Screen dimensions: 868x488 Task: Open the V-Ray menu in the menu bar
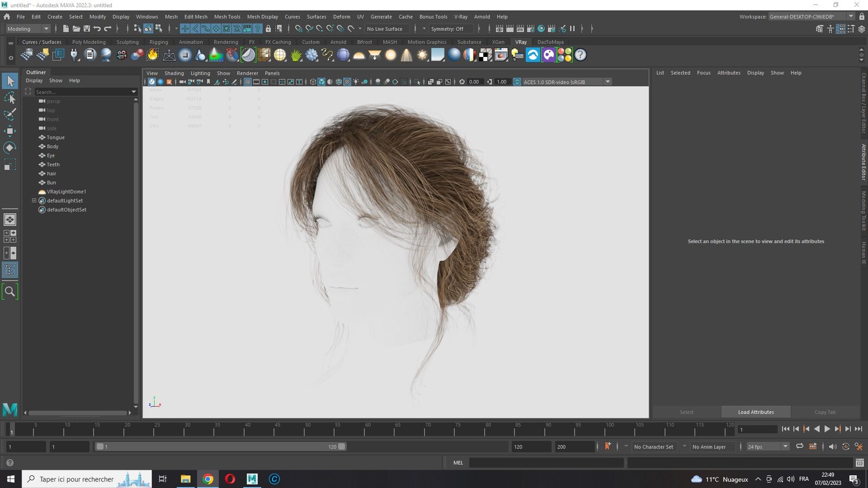point(461,17)
